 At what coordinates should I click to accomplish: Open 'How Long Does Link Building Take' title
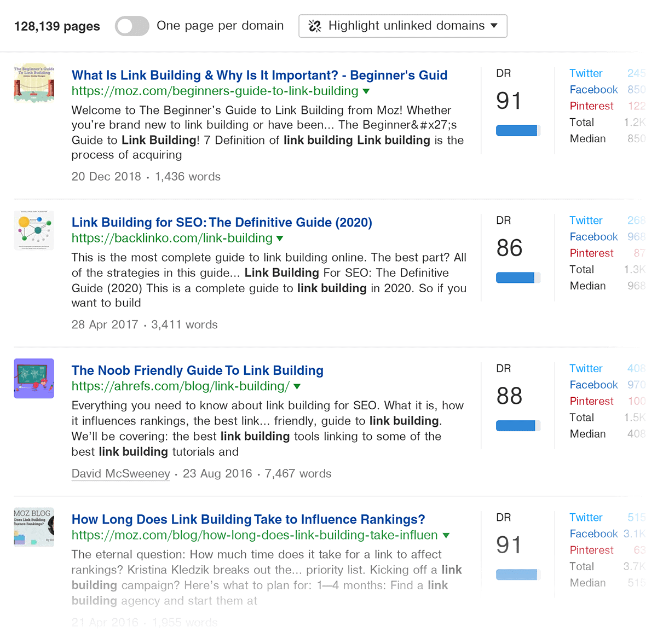248,519
